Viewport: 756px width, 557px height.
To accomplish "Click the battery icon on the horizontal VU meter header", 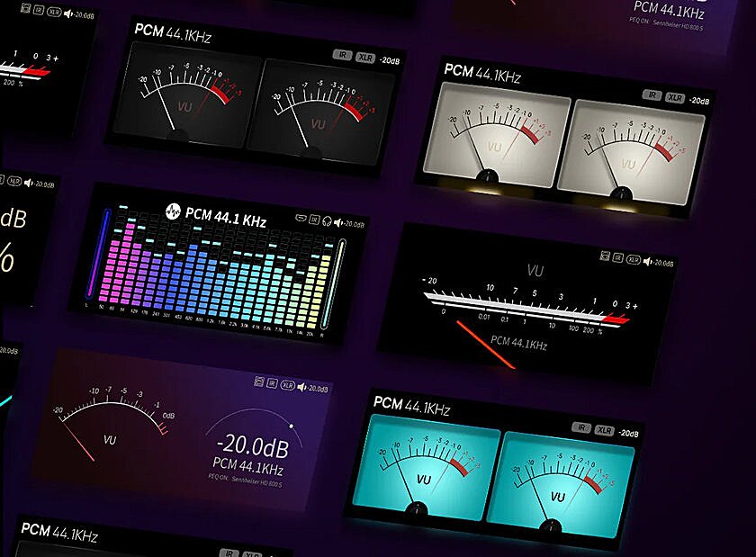I will coord(605,256).
